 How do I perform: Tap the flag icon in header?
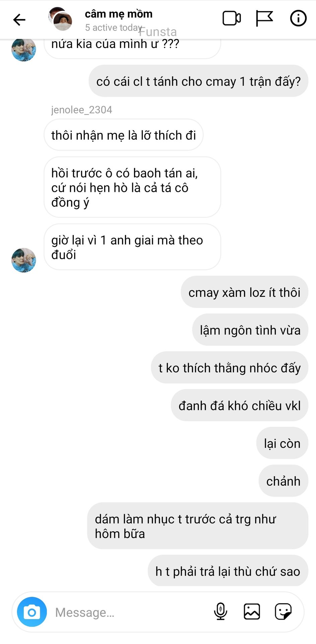pyautogui.click(x=264, y=18)
